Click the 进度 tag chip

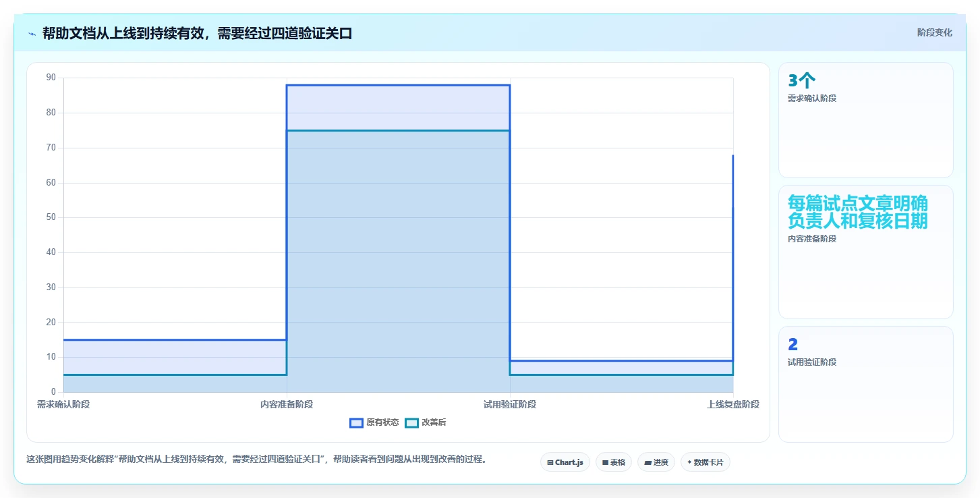click(x=656, y=462)
